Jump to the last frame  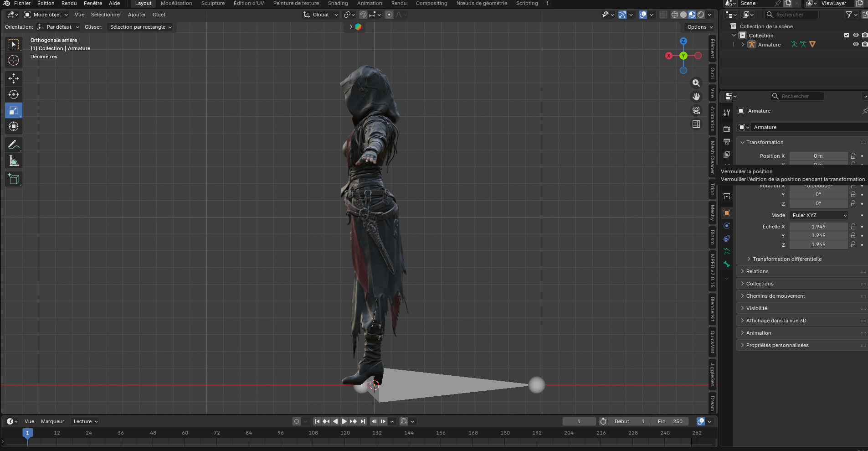click(363, 421)
